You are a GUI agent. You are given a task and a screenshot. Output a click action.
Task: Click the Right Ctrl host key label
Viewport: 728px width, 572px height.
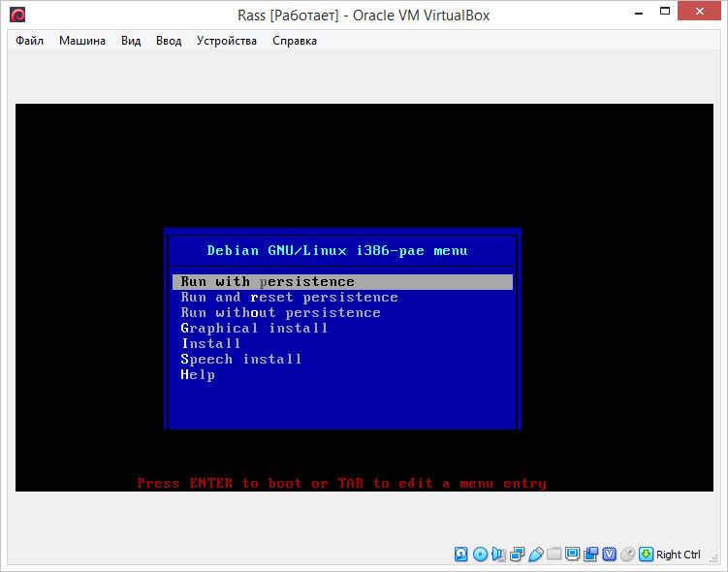pyautogui.click(x=678, y=555)
